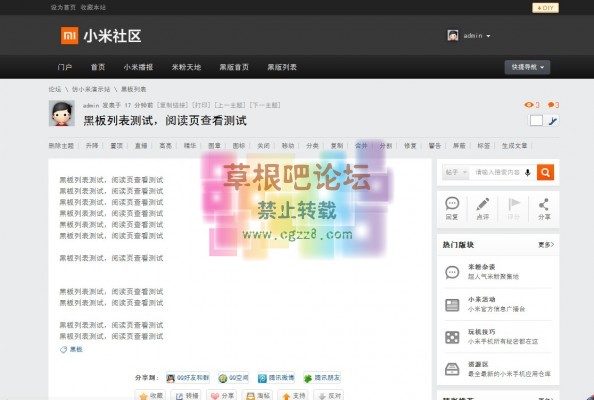
Task: Open the 帖子 search type dropdown
Action: pyautogui.click(x=456, y=172)
